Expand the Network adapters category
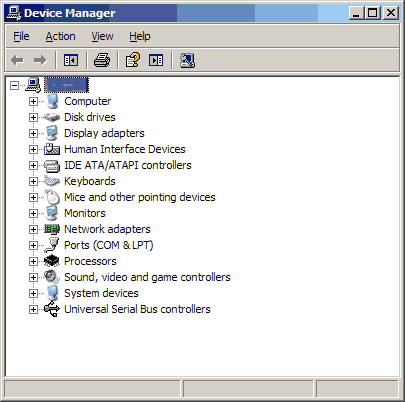This screenshot has height=402, width=405. click(x=33, y=229)
